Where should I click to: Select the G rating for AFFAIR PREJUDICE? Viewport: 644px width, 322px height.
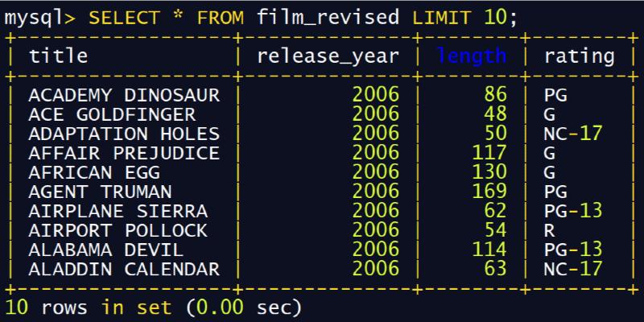(550, 153)
